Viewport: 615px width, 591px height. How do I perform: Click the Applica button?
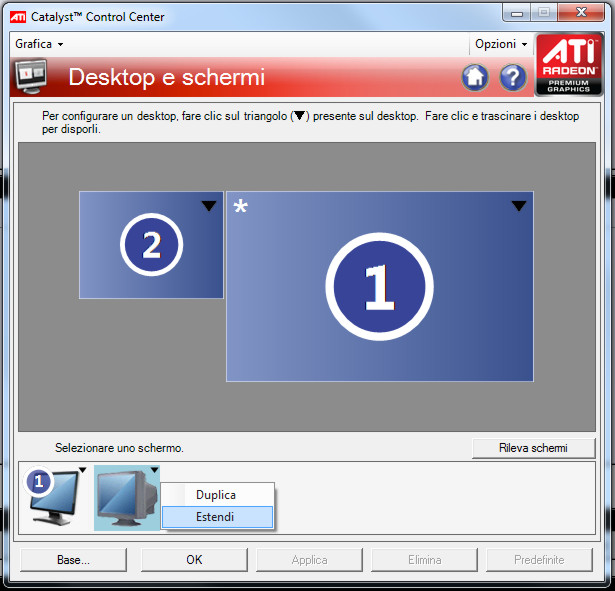309,560
